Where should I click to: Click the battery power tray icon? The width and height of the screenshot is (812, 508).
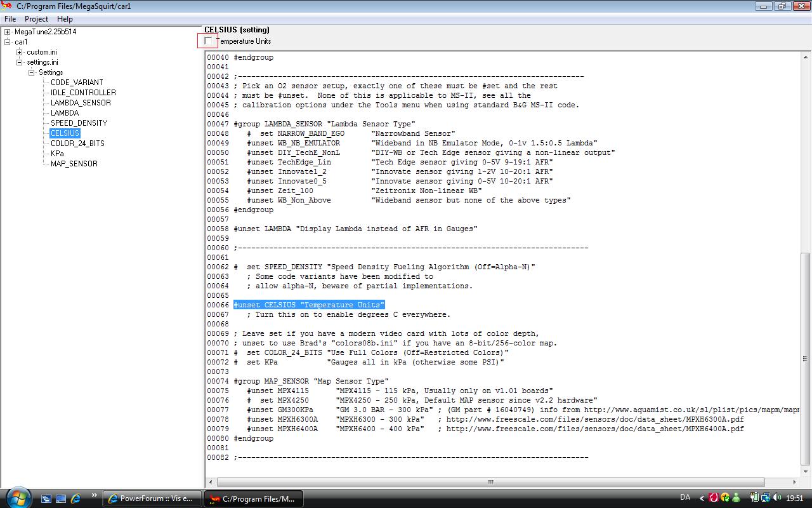(754, 498)
